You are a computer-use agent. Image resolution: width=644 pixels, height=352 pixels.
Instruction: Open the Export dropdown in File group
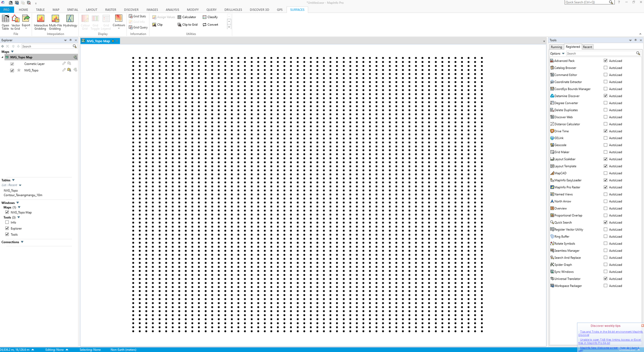tap(26, 28)
